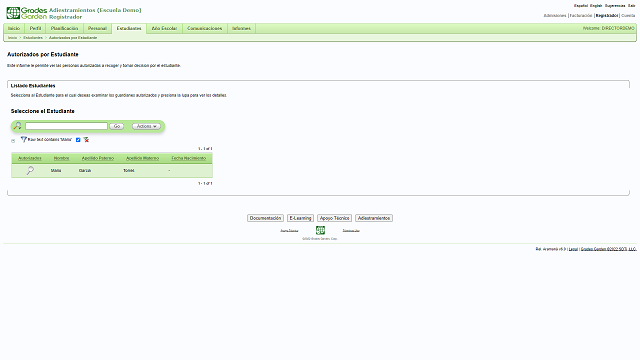Viewport: 640px width, 360px height.
Task: Click the small Grades Garden footer logo
Action: [320, 230]
